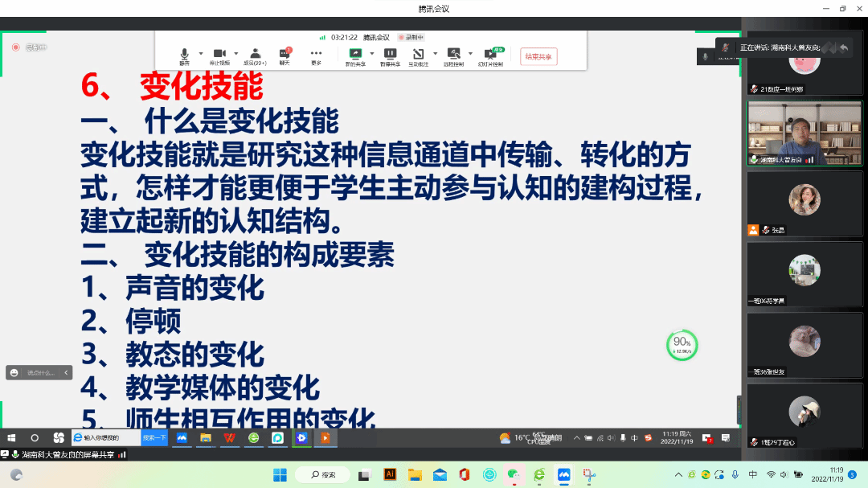The width and height of the screenshot is (868, 488).
Task: Open the Windows 11 Start menu
Action: click(x=280, y=474)
